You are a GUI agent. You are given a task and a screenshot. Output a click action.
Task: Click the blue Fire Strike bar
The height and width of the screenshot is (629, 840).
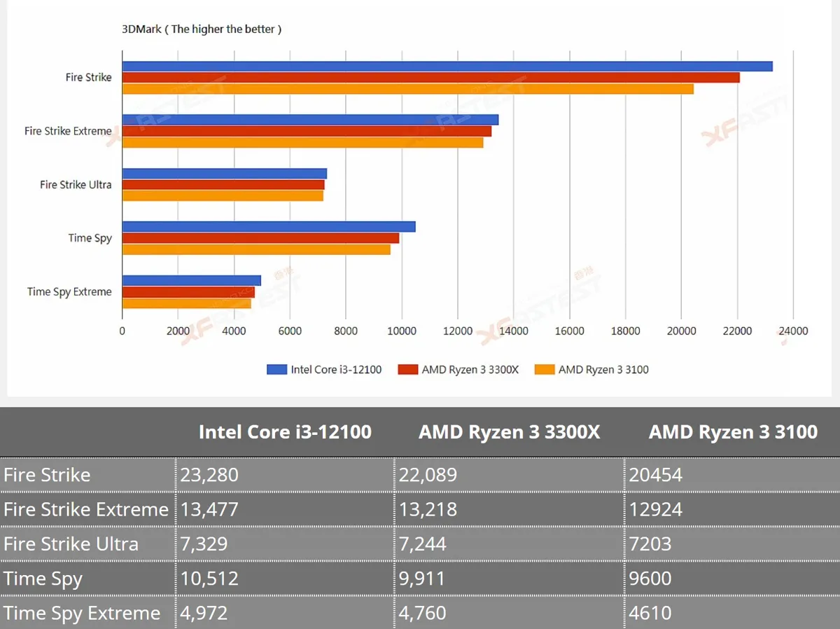447,67
